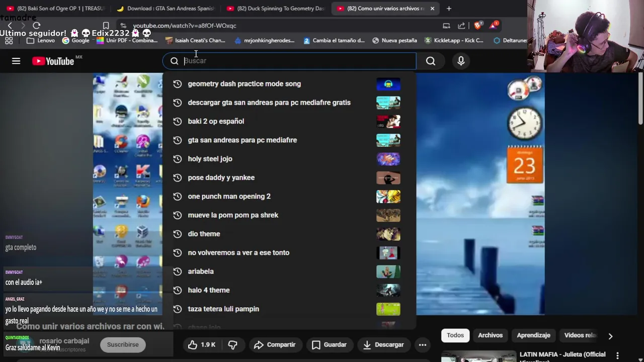Open a new browser tab
Image resolution: width=644 pixels, height=362 pixels.
click(449, 9)
